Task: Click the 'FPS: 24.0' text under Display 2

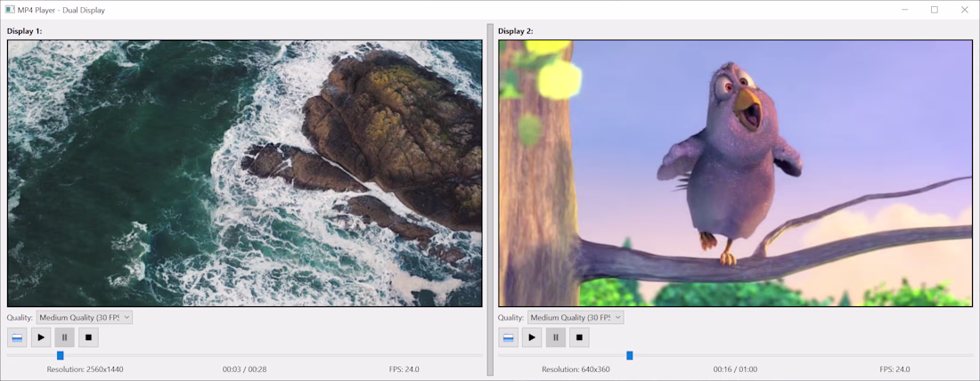Action: click(x=895, y=369)
